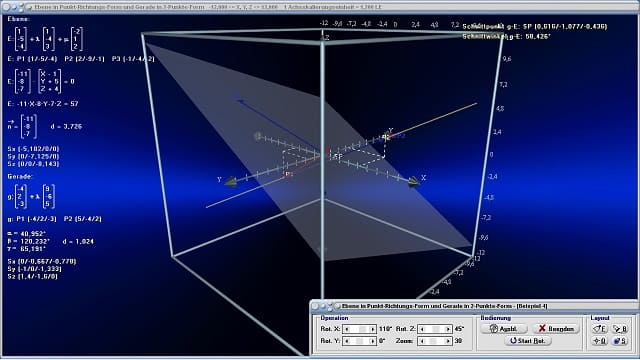The image size is (640, 360).
Task: Select the S layout icon button
Action: [x=620, y=341]
